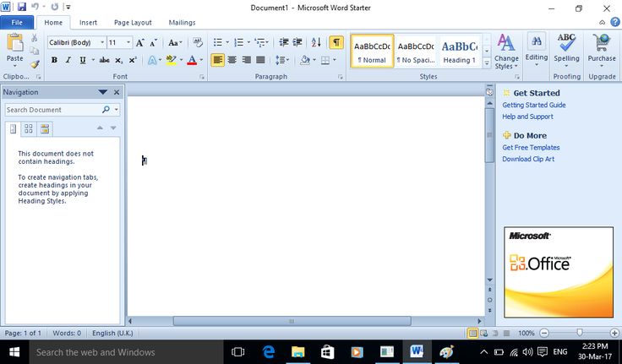The image size is (622, 364).
Task: Click the Copy icon in Clipboard group
Action: 35,51
